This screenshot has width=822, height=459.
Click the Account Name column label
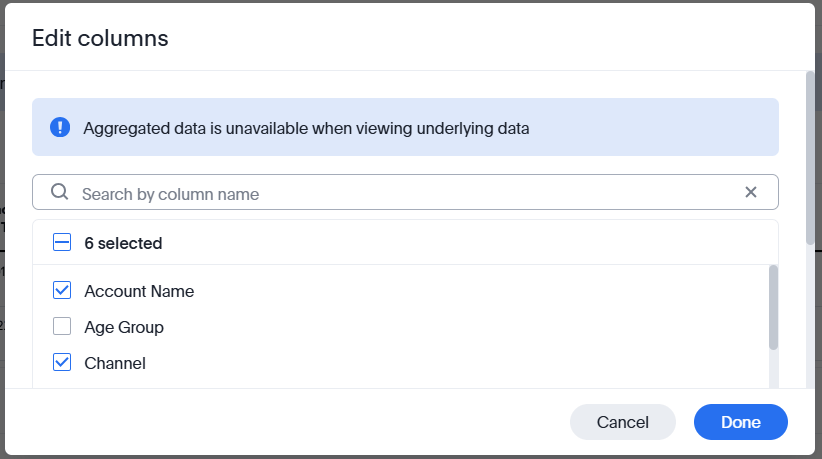point(139,292)
